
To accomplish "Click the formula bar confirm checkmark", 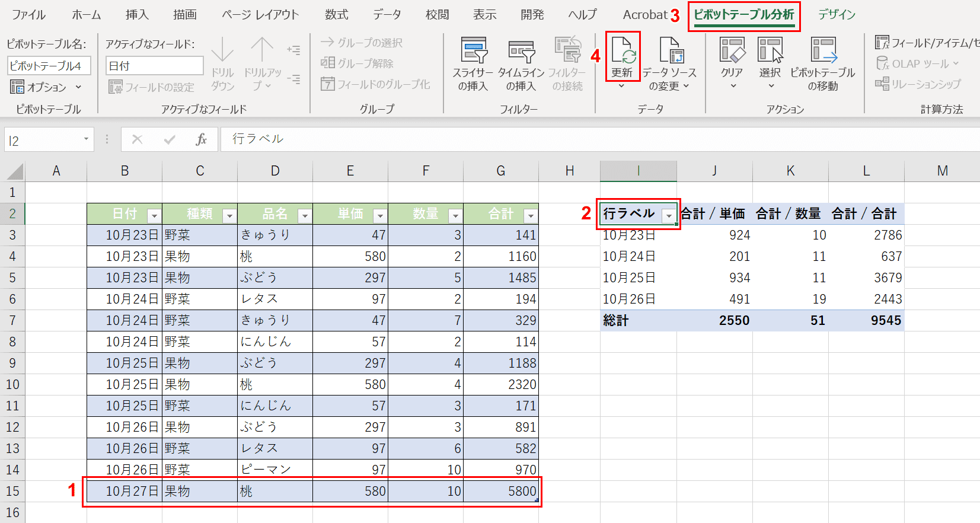I will pyautogui.click(x=170, y=139).
